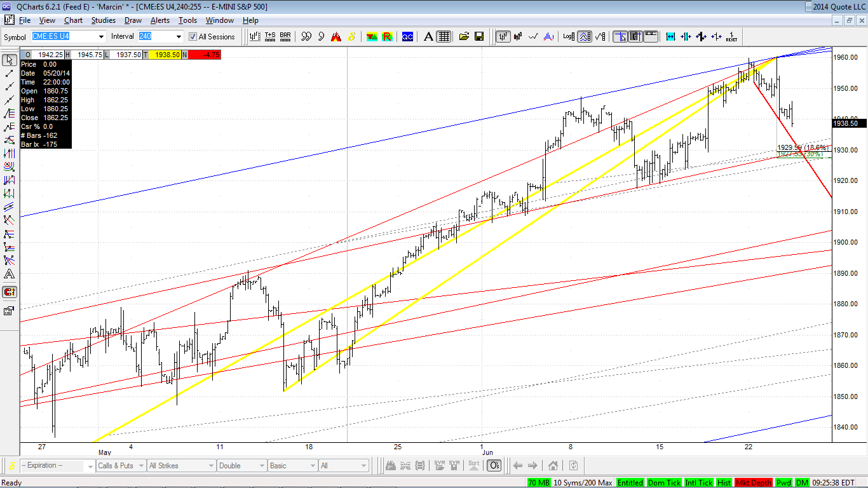Click the Intl Tick status indicator

(700, 483)
